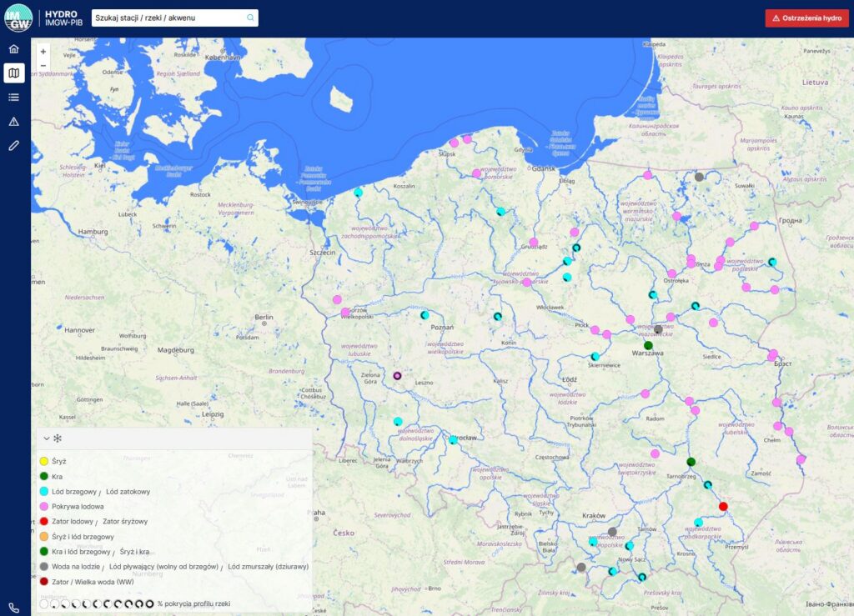Click the IMGW logo
Image resolution: width=854 pixels, height=616 pixels.
pyautogui.click(x=18, y=18)
